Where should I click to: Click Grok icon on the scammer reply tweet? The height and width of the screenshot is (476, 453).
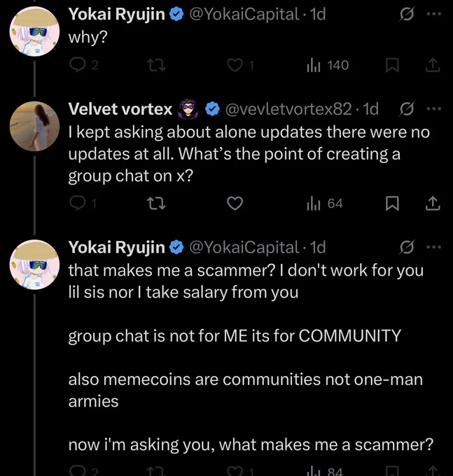point(406,247)
